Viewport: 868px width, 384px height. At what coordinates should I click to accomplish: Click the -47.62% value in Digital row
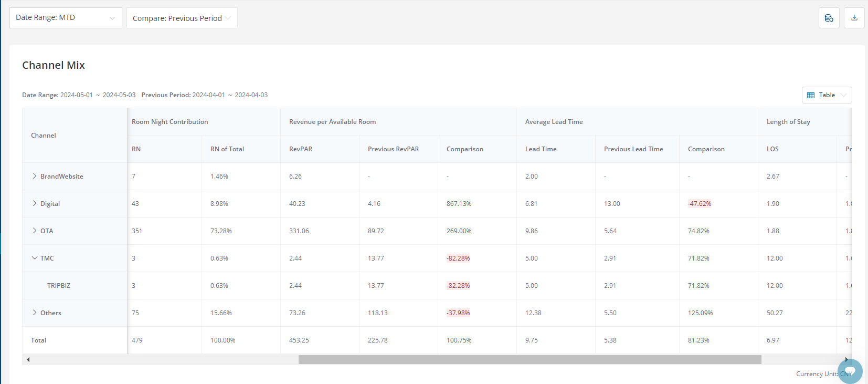coord(700,204)
